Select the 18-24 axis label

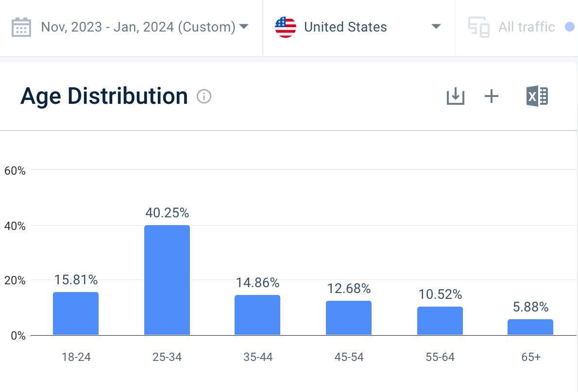(76, 357)
